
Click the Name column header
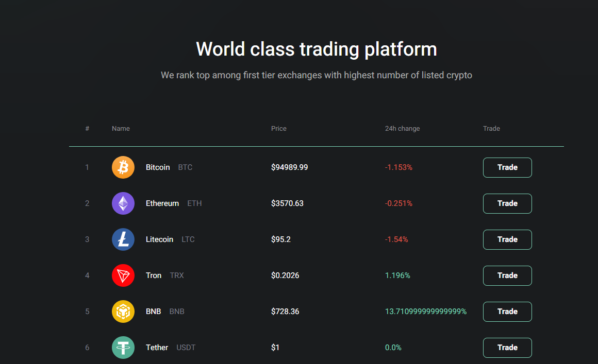(x=121, y=129)
